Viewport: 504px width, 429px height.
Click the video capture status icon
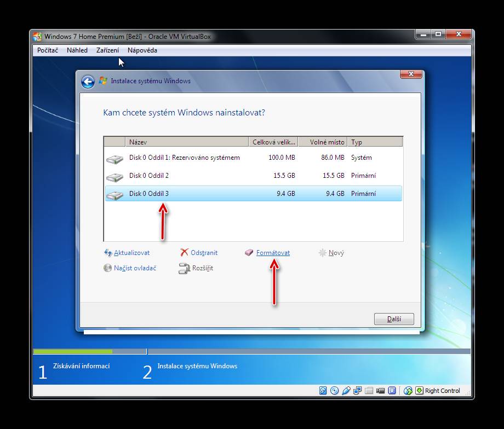[x=381, y=391]
